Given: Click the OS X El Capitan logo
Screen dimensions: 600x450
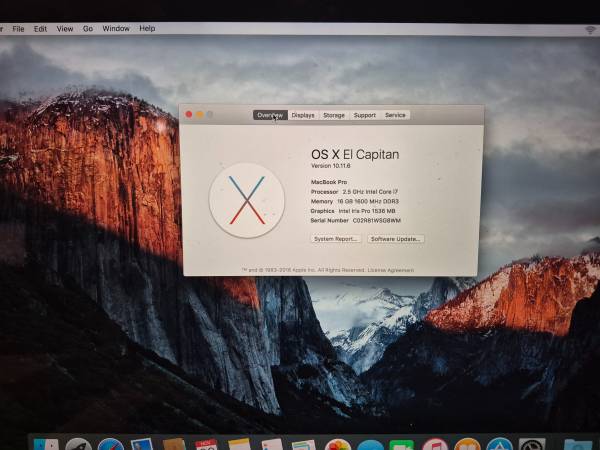Looking at the screenshot, I should (x=246, y=200).
